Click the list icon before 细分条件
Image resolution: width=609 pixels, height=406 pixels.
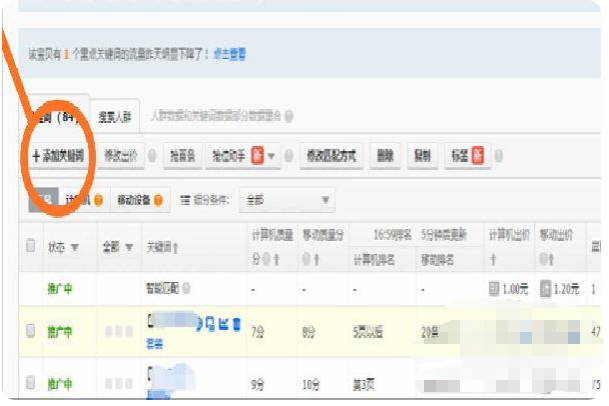point(185,200)
